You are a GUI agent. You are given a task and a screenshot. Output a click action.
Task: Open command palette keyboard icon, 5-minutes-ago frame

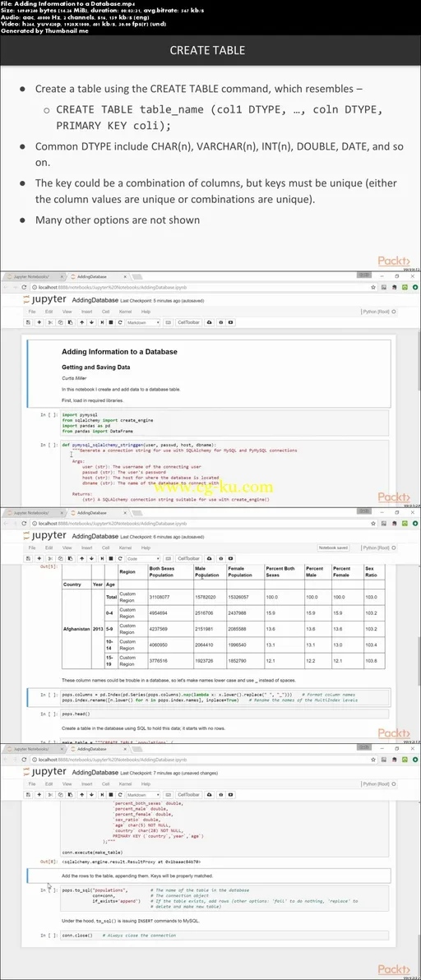click(x=168, y=322)
